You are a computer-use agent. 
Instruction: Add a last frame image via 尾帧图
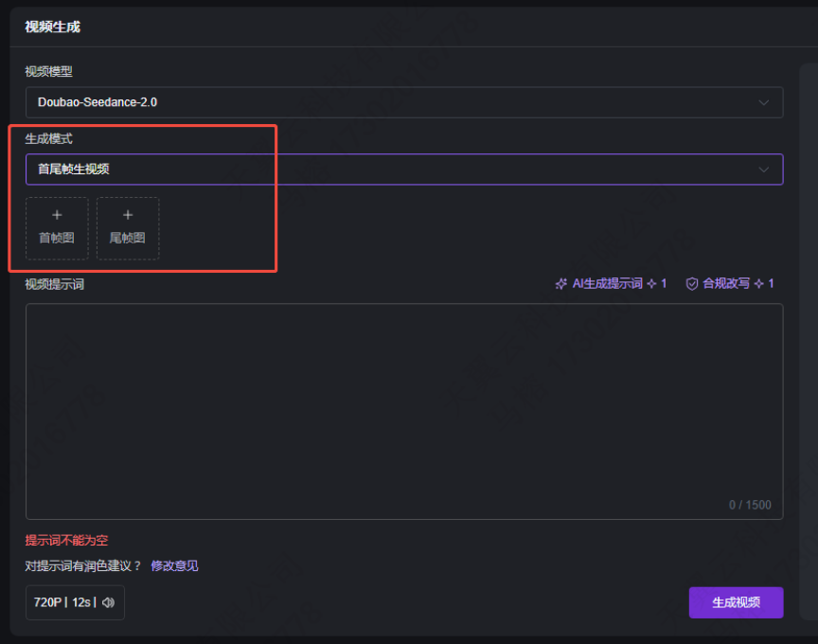coord(128,228)
